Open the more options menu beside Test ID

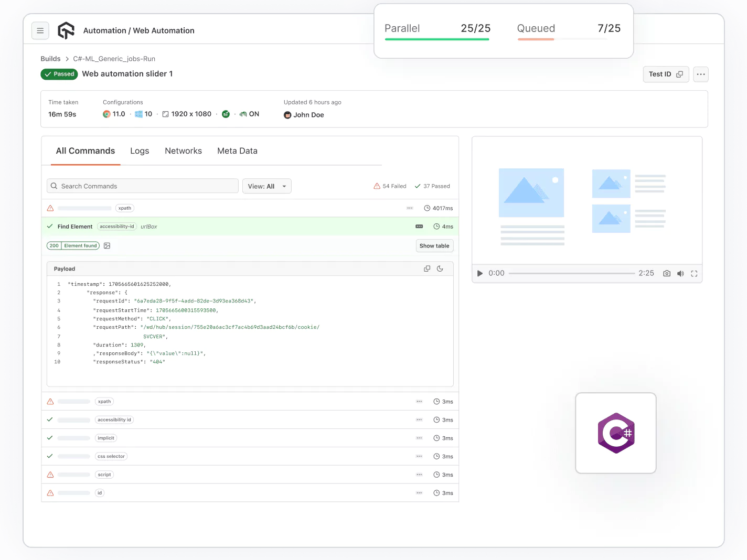tap(700, 74)
